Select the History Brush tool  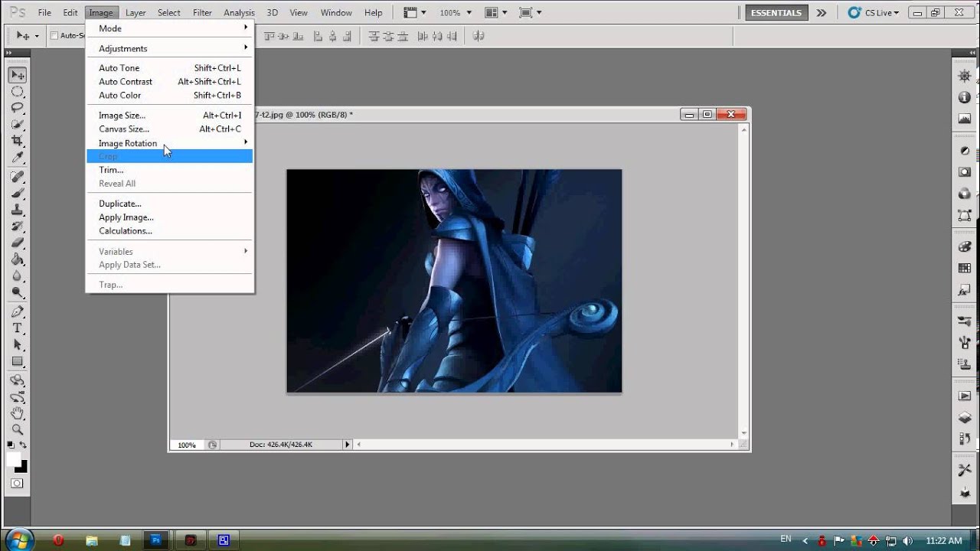(17, 226)
